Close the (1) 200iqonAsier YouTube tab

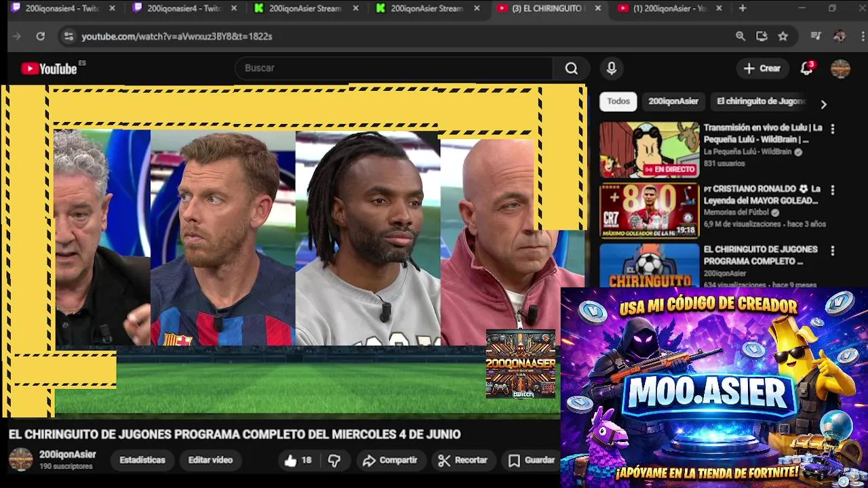click(719, 8)
